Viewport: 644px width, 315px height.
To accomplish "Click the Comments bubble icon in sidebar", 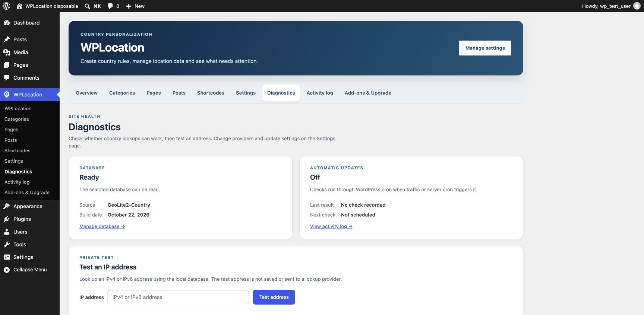I will [x=7, y=78].
